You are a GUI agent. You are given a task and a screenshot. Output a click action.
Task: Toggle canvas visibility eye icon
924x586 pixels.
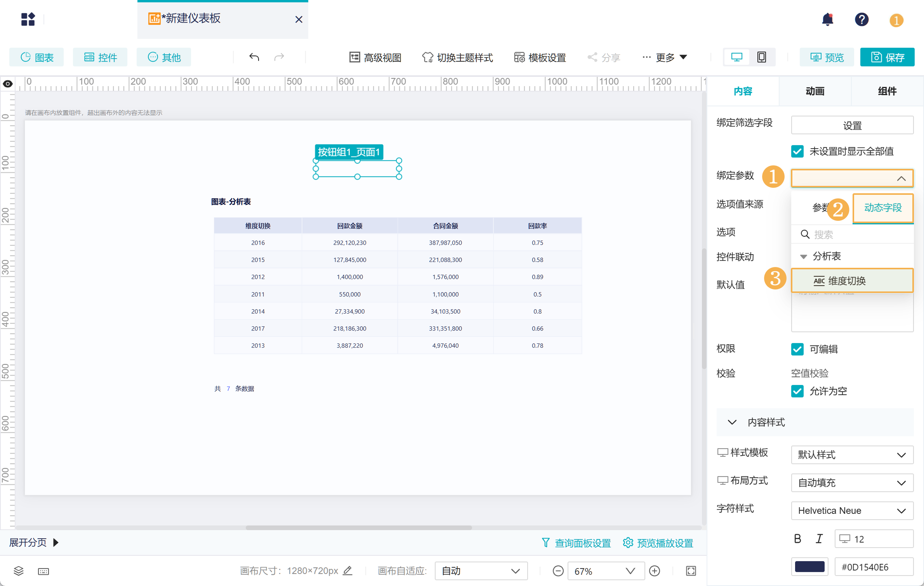8,84
